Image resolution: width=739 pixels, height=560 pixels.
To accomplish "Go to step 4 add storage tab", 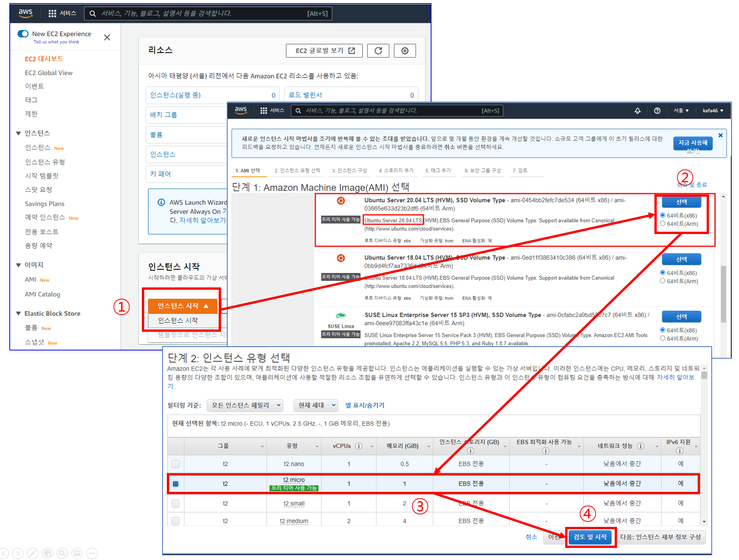I will 396,171.
